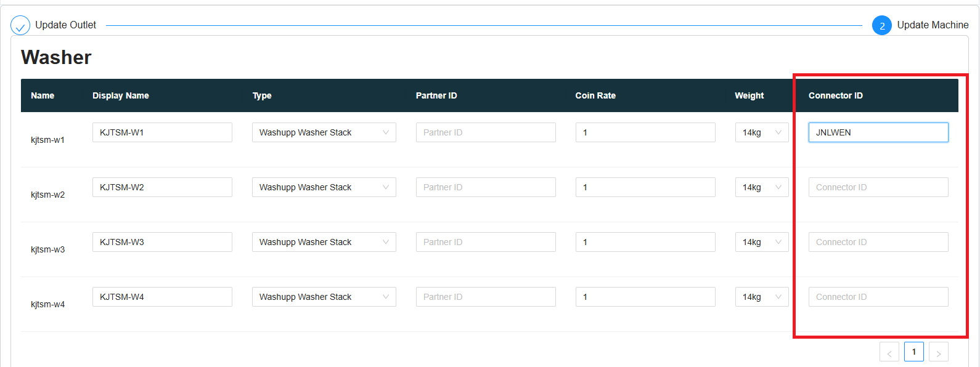
Task: Click the Washer section heading
Action: click(56, 57)
